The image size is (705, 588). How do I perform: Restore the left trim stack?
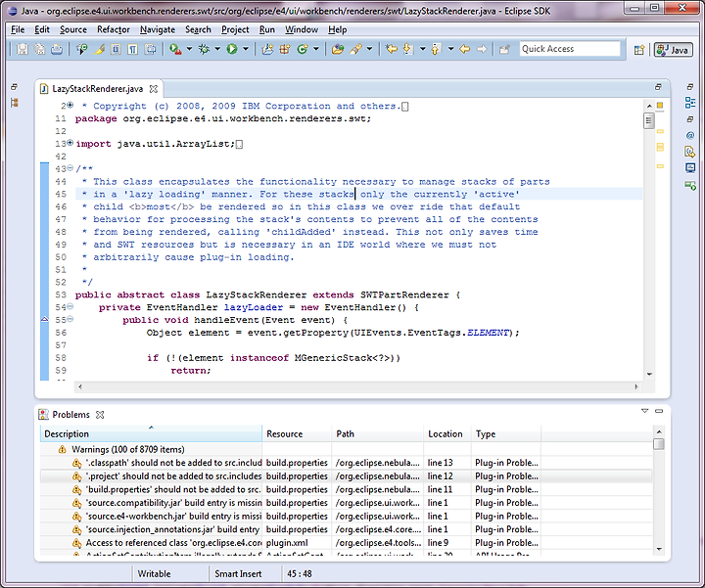[x=15, y=87]
